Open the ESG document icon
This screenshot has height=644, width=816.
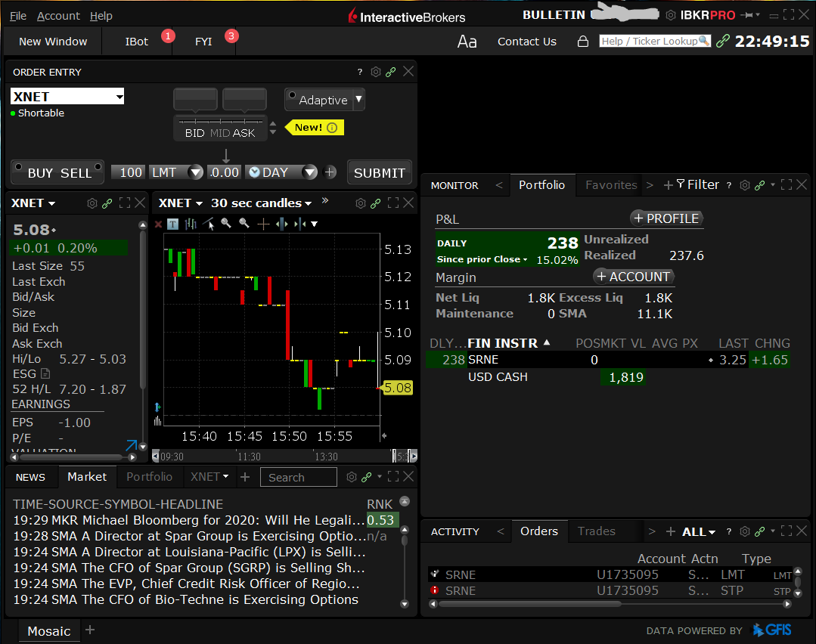45,373
